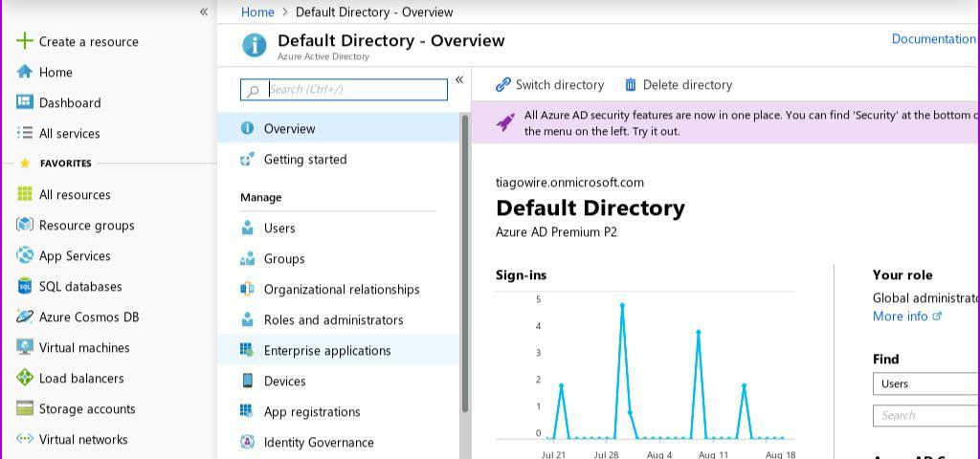Click the App Services globe icon

[x=24, y=254]
